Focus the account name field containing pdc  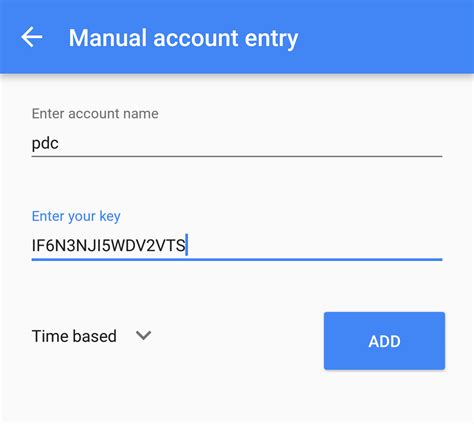(237, 144)
